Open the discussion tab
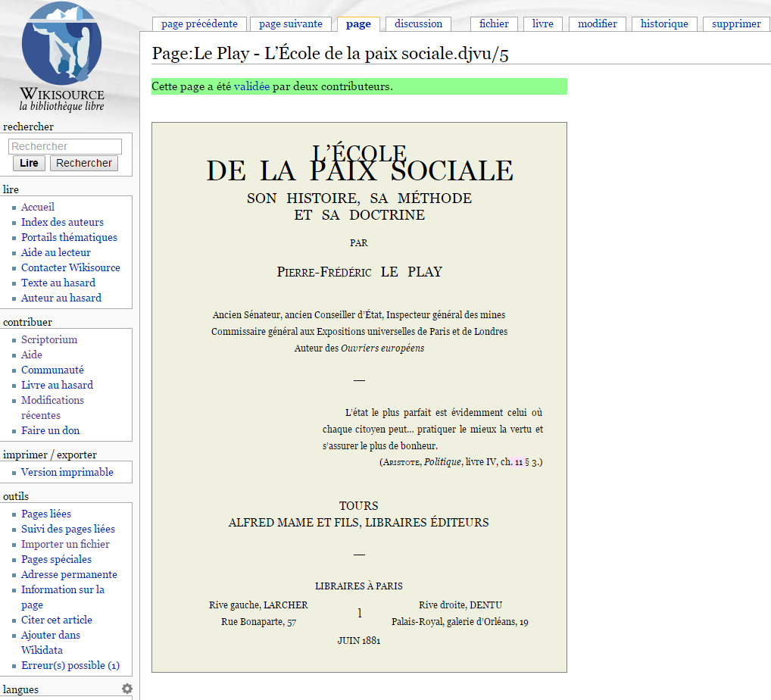Image resolution: width=771 pixels, height=700 pixels. pyautogui.click(x=418, y=23)
